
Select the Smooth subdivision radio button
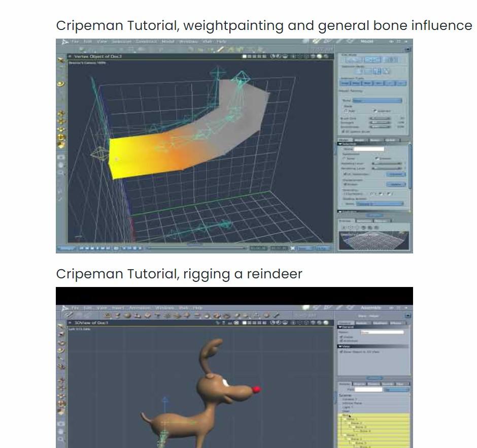(x=377, y=158)
